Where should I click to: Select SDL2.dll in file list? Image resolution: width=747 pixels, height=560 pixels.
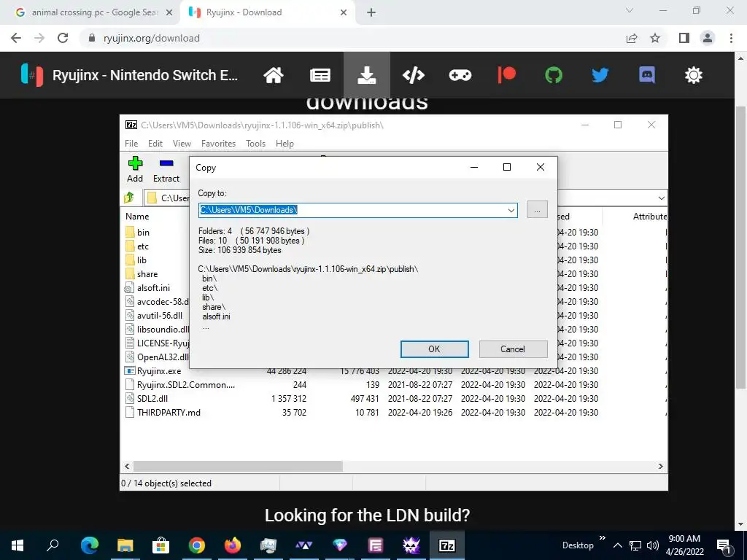coord(152,399)
